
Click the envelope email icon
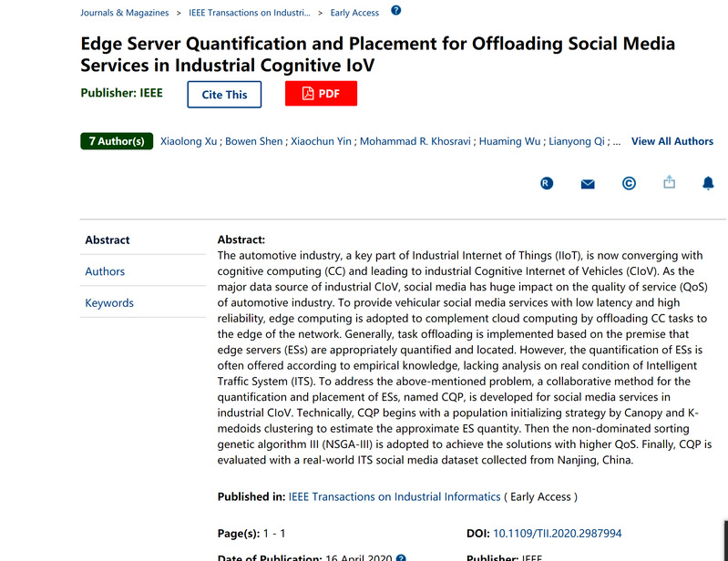click(588, 184)
